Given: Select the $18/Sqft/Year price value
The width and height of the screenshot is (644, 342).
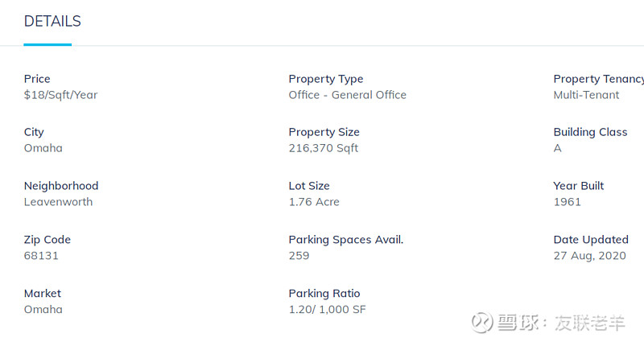Looking at the screenshot, I should point(60,95).
